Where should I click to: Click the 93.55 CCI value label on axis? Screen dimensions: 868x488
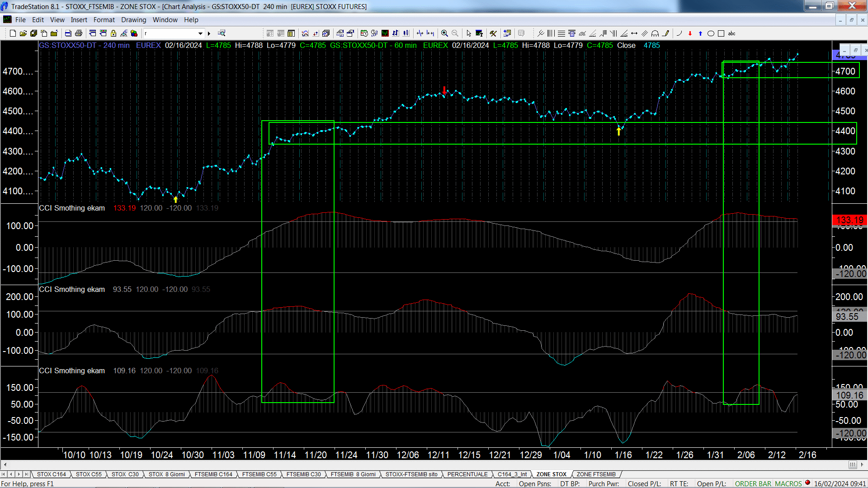coord(849,317)
